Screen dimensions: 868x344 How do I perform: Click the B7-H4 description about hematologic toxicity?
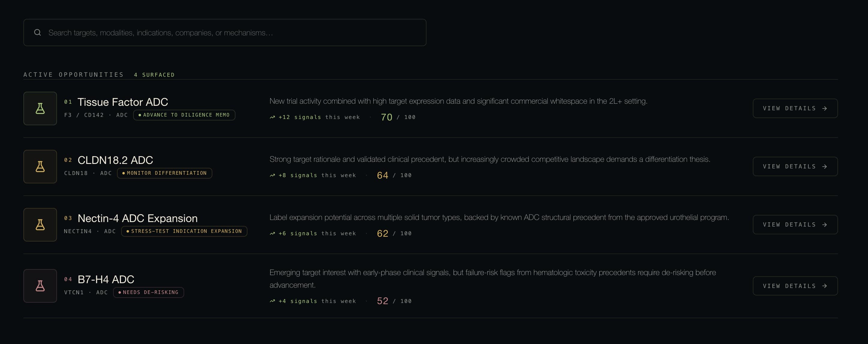pos(492,279)
